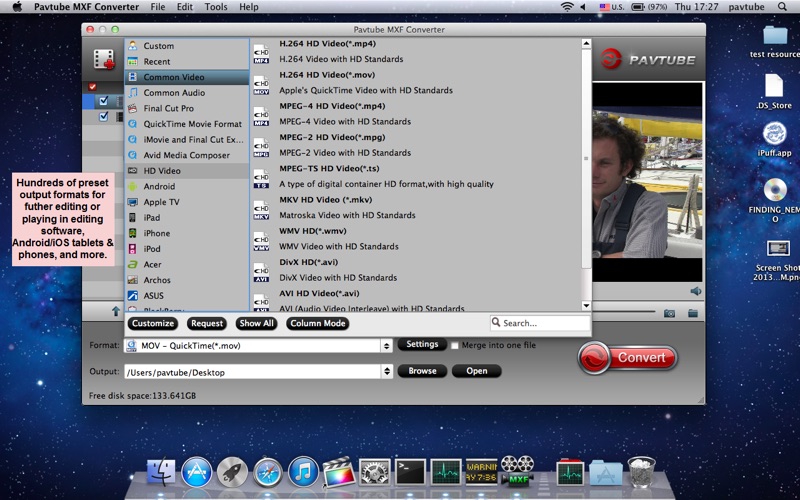Open snapshot folder icon
The height and width of the screenshot is (500, 800).
click(692, 313)
